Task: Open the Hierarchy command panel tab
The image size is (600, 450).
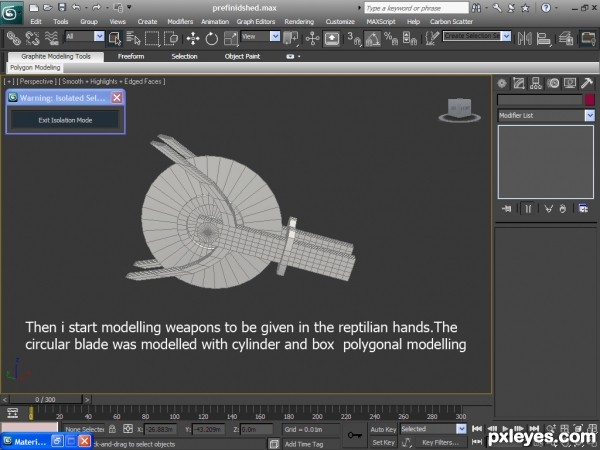Action: coord(536,83)
